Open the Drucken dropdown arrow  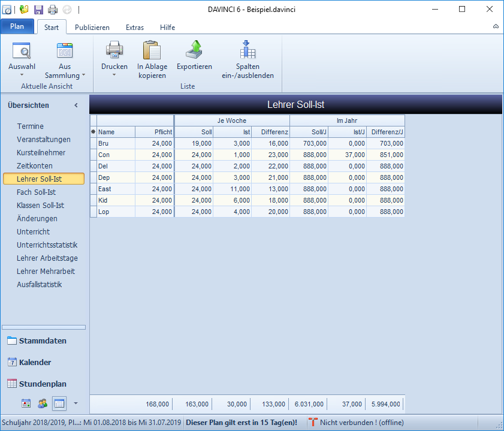[x=114, y=75]
